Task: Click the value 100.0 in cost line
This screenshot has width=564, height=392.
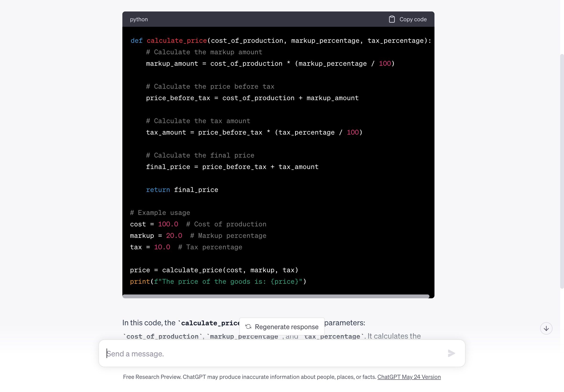Action: click(168, 224)
